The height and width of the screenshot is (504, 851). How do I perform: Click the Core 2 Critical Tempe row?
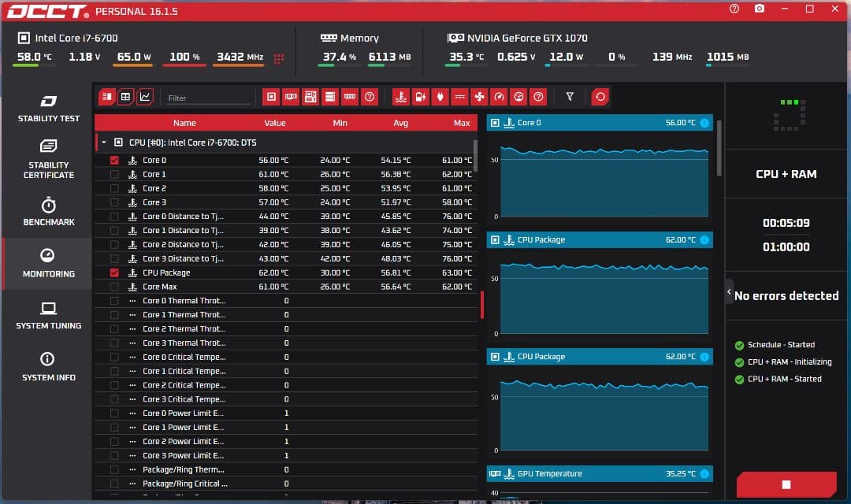[x=285, y=385]
